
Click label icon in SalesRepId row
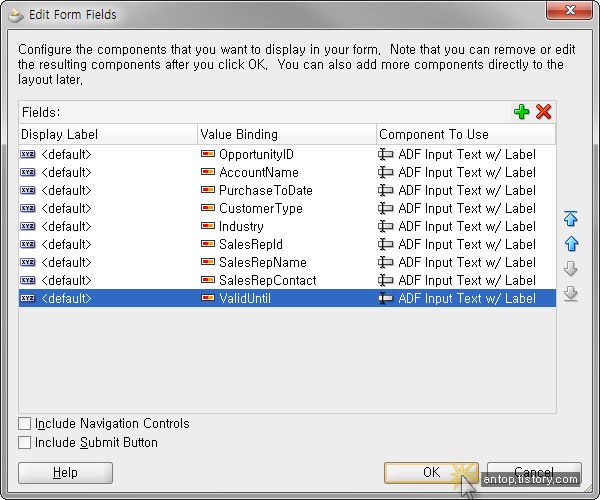click(x=28, y=244)
